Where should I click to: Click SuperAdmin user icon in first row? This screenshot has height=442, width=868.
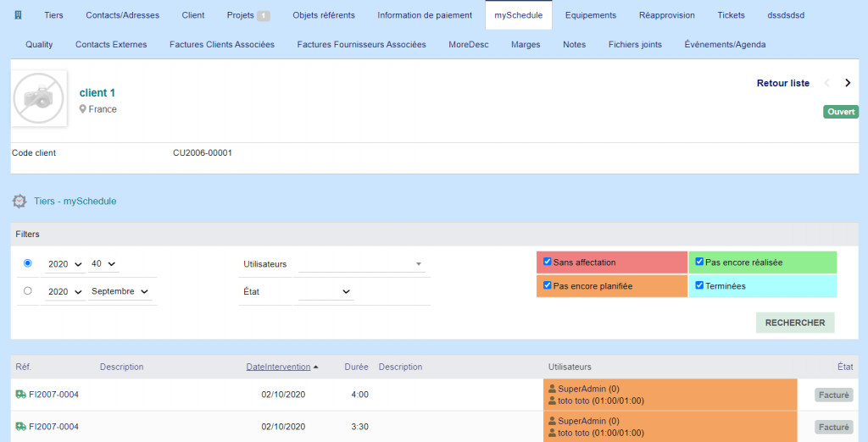pyautogui.click(x=553, y=389)
